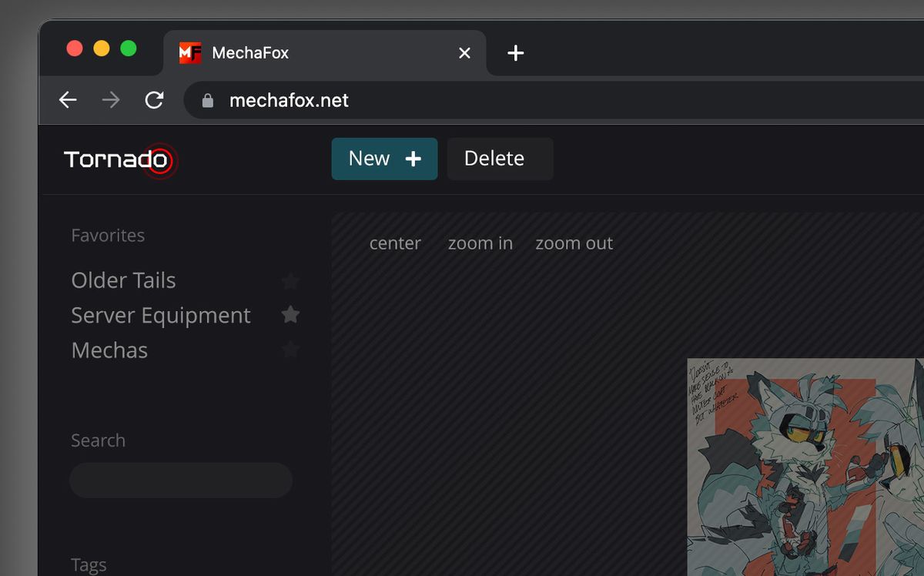Focus the Search input field
The width and height of the screenshot is (924, 576).
click(x=181, y=481)
